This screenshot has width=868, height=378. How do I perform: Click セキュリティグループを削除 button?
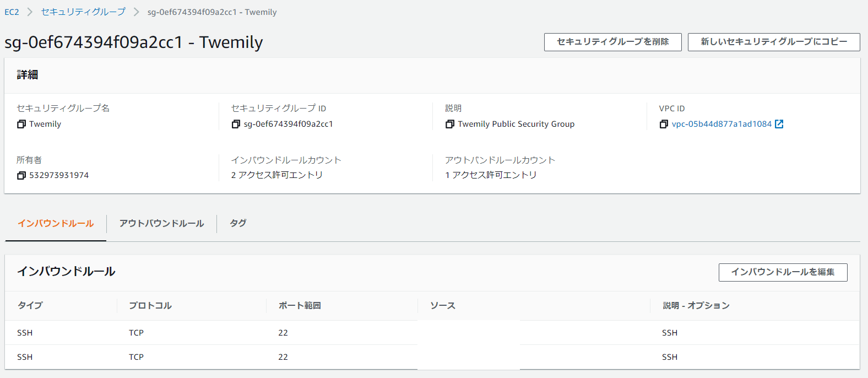pyautogui.click(x=612, y=42)
